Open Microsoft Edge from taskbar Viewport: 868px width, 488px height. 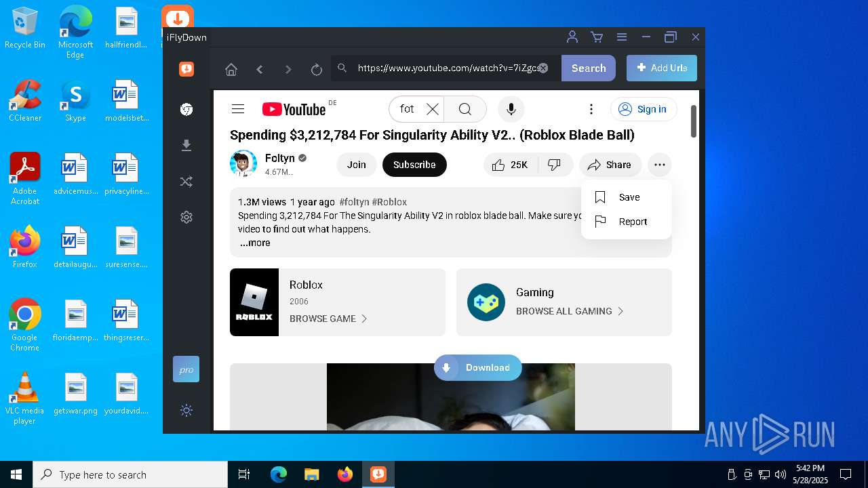click(x=279, y=474)
